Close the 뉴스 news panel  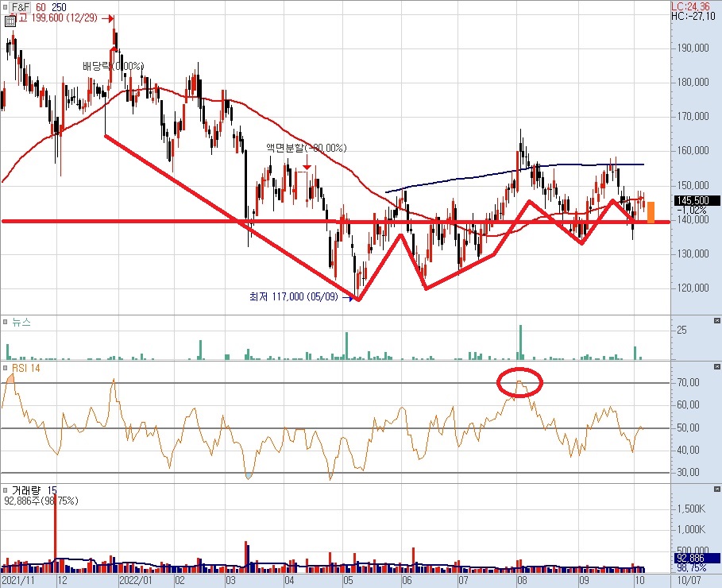(x=717, y=320)
